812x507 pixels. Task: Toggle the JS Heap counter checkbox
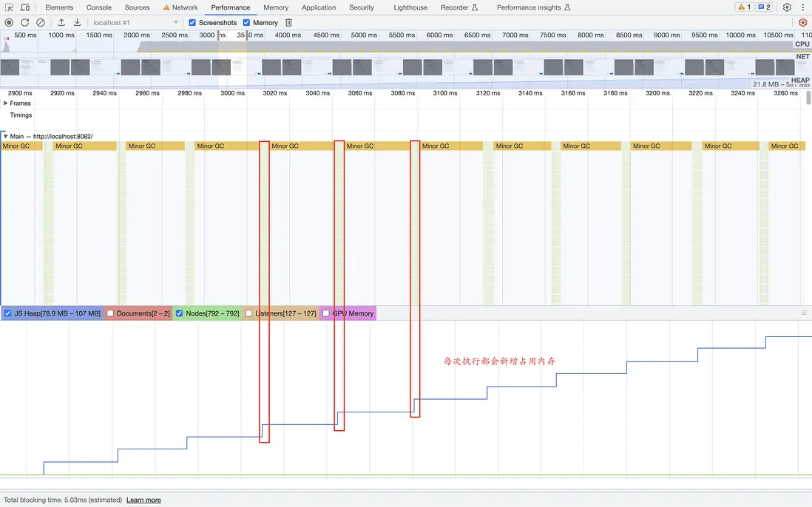[x=8, y=313]
